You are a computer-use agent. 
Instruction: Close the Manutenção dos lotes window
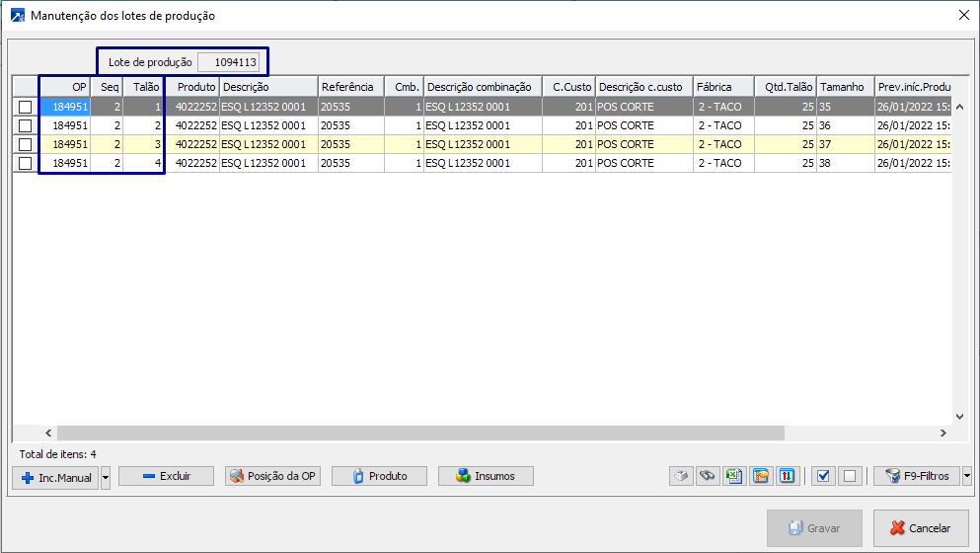point(964,15)
